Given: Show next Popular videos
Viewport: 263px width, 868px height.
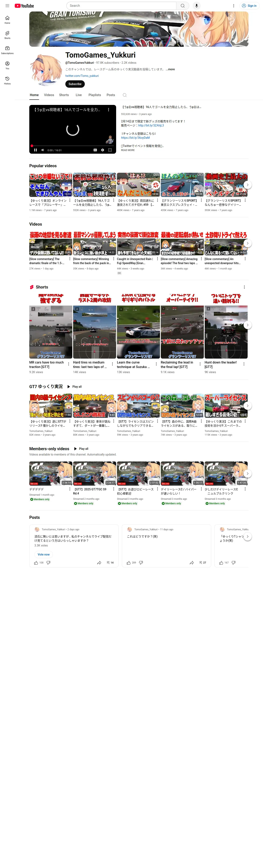Looking at the screenshot, I should tap(247, 185).
